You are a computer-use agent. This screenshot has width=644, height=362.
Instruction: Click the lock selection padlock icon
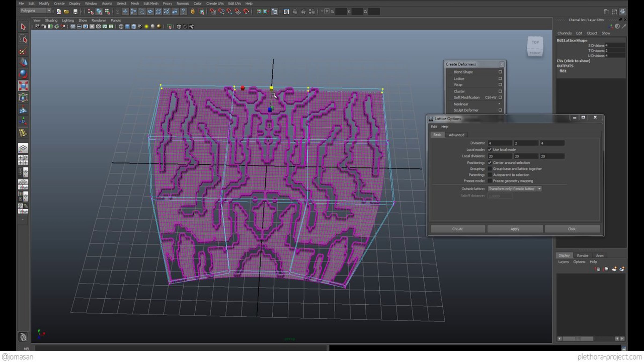point(192,11)
